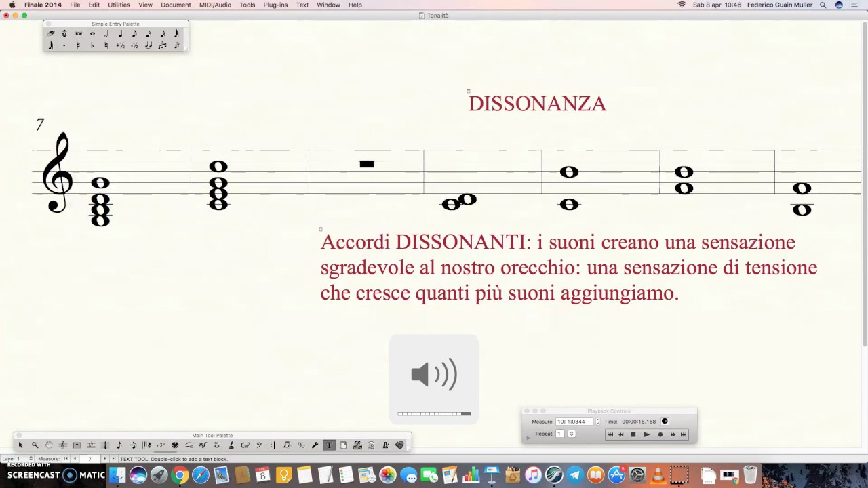Screen dimensions: 868x488
Task: Select the Expression mf tool
Action: 203,445
